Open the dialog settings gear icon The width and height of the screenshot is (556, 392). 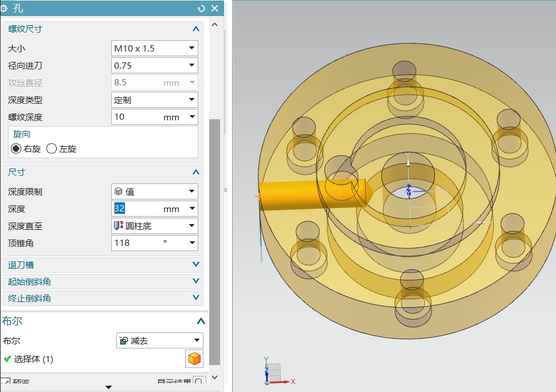coord(4,8)
